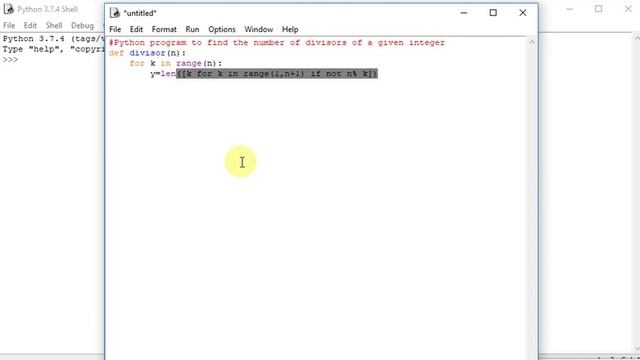Open Shell menu of Python Shell window
This screenshot has width=640, height=360.
coord(54,25)
